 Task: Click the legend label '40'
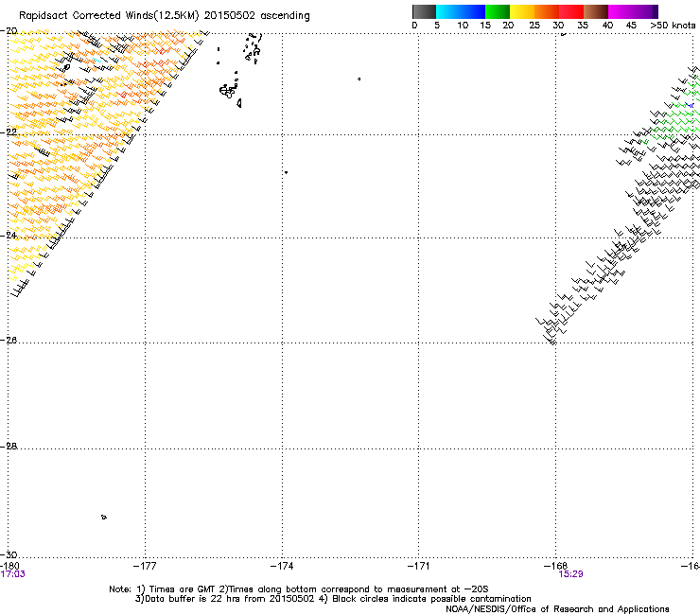pos(607,26)
